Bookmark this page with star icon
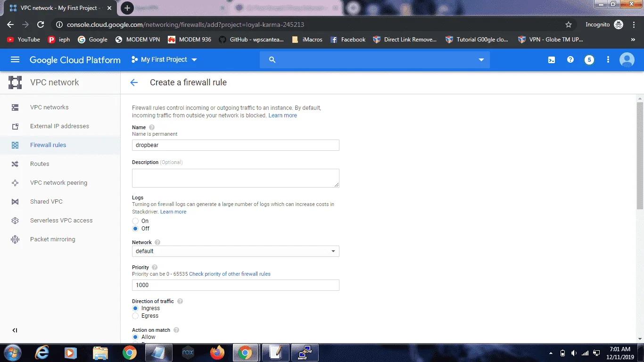Viewport: 644px width, 362px height. click(569, 25)
